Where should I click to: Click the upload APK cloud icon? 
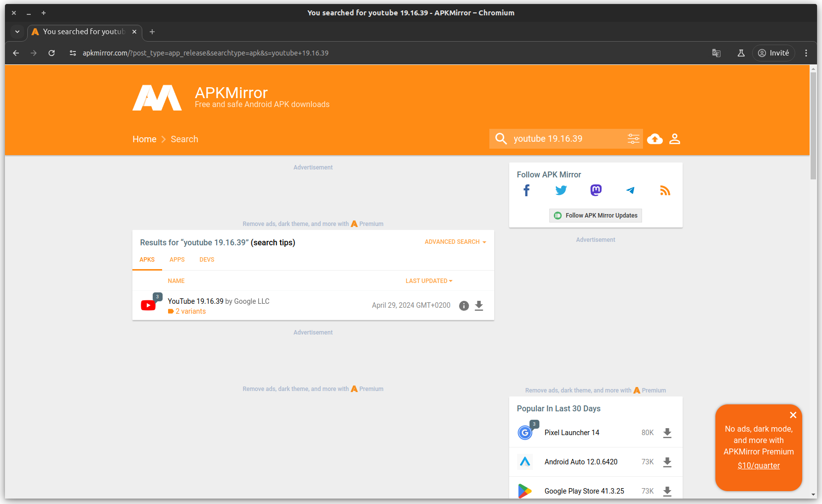click(x=655, y=139)
